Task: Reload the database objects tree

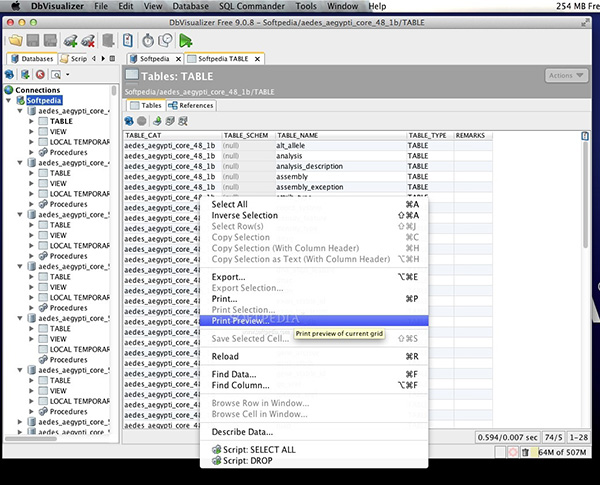Action: click(x=9, y=74)
